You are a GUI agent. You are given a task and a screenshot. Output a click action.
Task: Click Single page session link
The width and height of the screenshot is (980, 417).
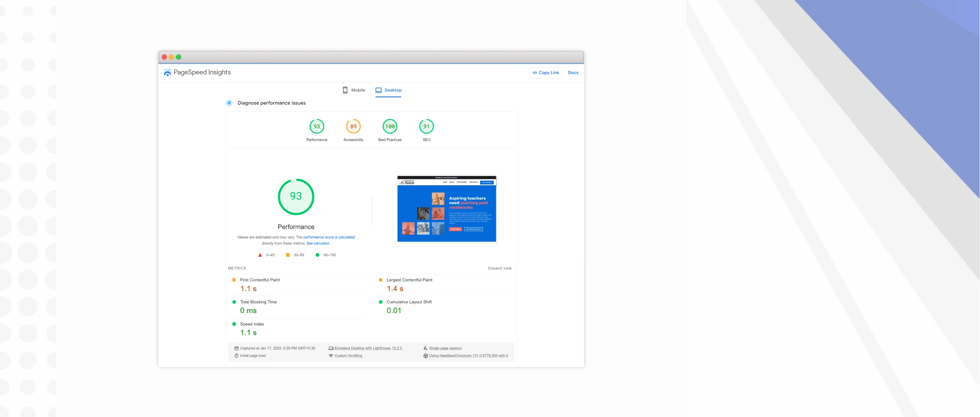(x=445, y=348)
